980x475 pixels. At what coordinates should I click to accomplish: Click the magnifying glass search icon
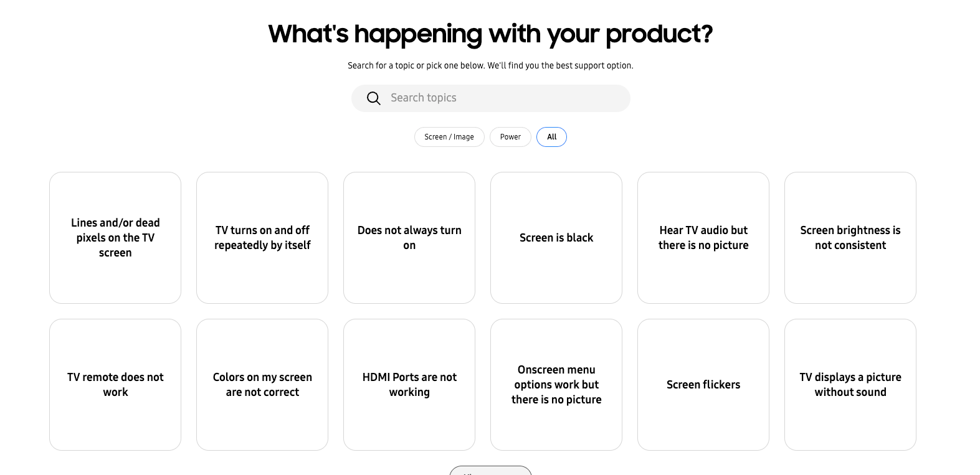click(x=373, y=98)
